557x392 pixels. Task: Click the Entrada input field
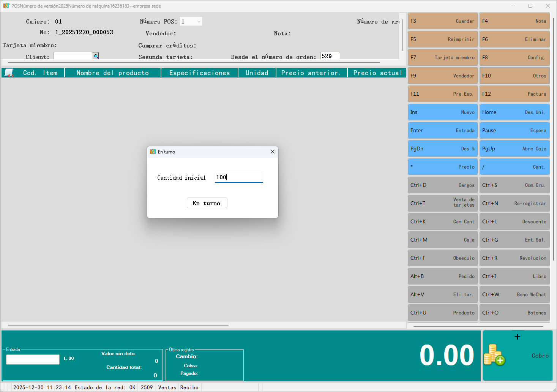(33, 359)
